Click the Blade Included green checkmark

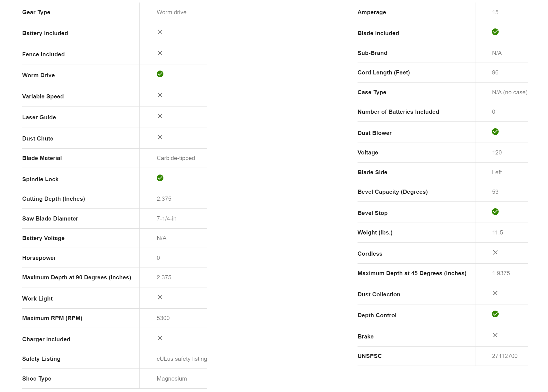495,32
